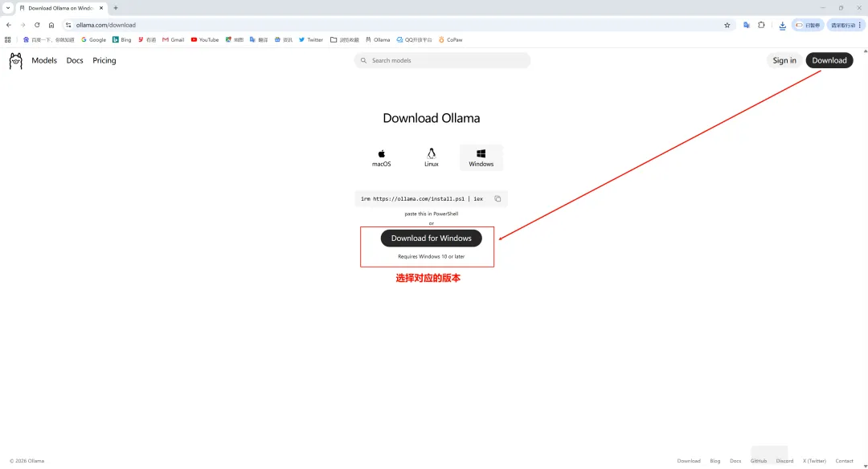Select the Linux platform option

point(432,157)
